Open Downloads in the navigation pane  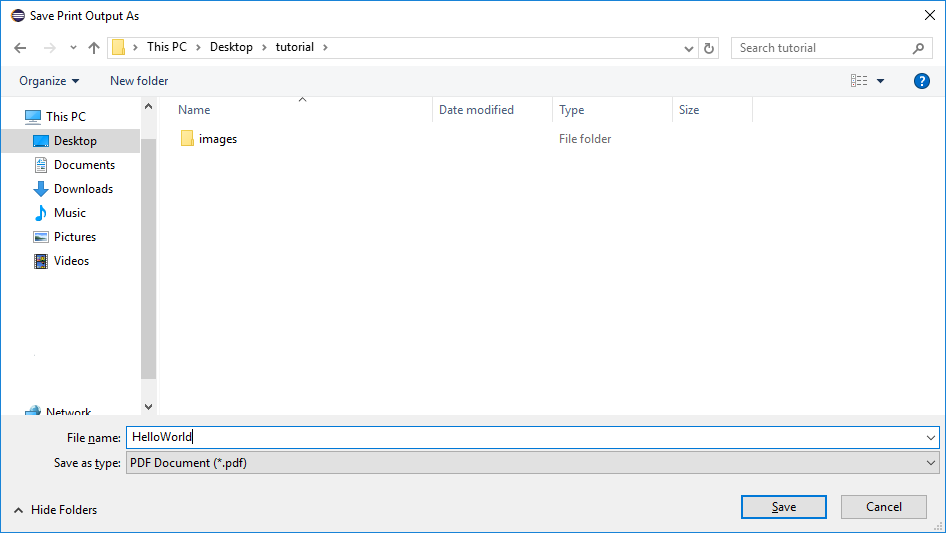[83, 189]
